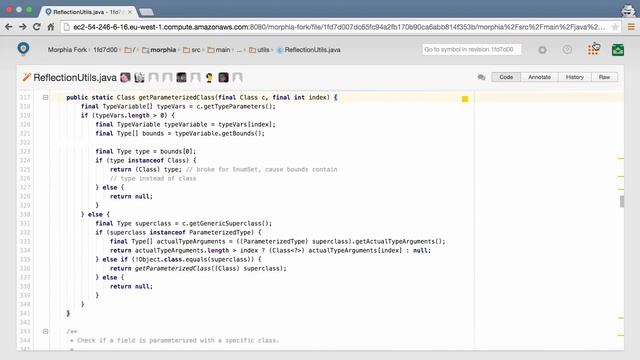640x360 pixels.
Task: Open a new browser tab
Action: click(147, 12)
